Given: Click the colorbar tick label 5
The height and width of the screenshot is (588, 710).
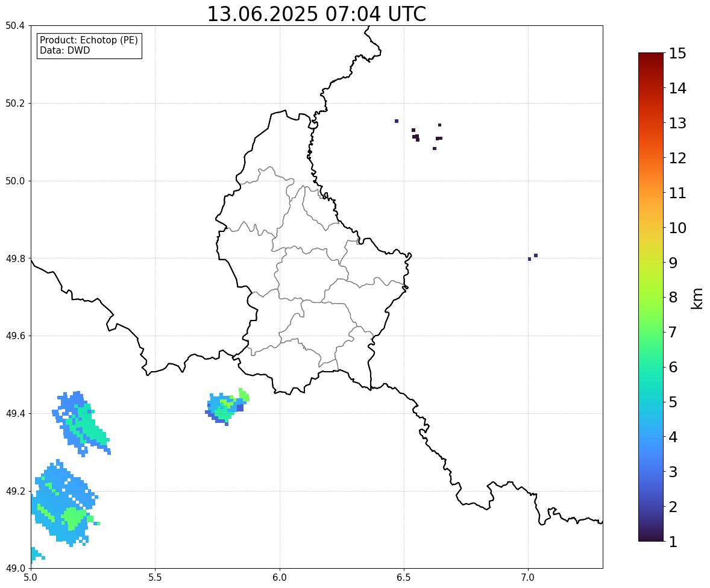Looking at the screenshot, I should point(673,402).
